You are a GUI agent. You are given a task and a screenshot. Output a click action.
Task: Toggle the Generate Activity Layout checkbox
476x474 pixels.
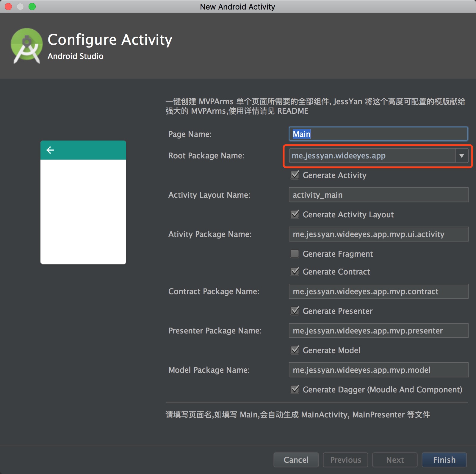[x=295, y=214]
